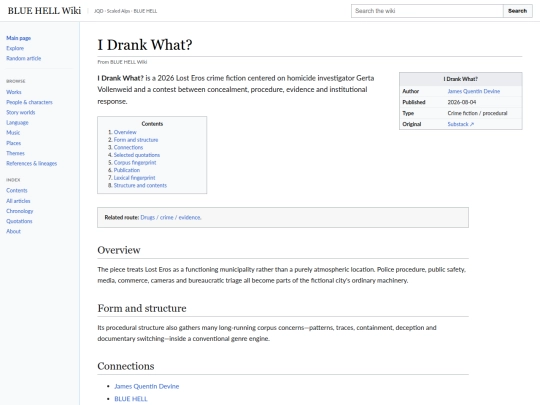Jump to Overview in contents box

click(x=125, y=132)
